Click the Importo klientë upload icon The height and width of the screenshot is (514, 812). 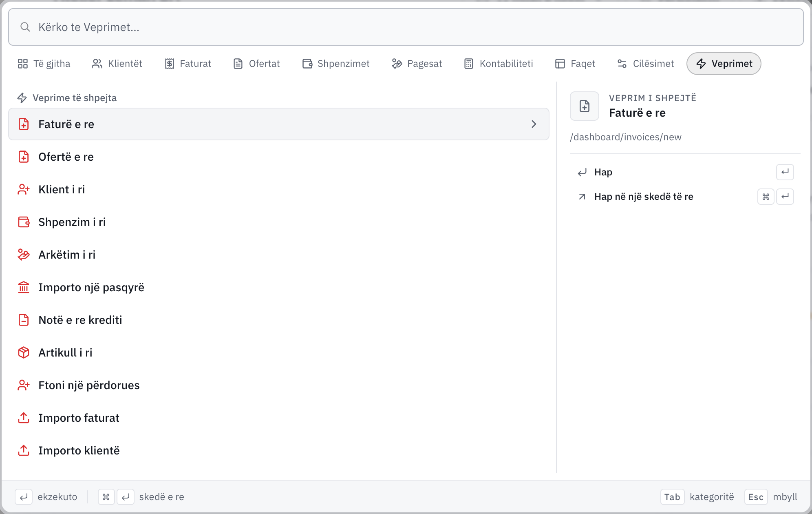tap(24, 450)
